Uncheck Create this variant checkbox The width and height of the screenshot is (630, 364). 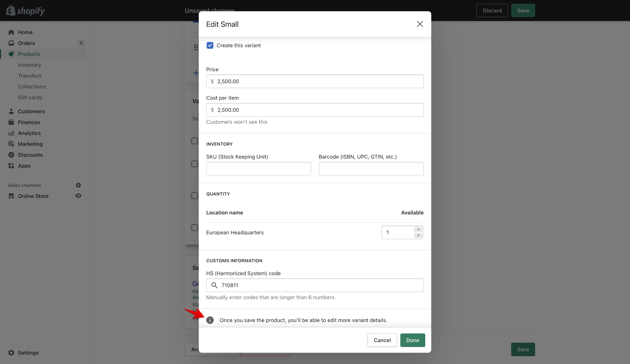210,45
